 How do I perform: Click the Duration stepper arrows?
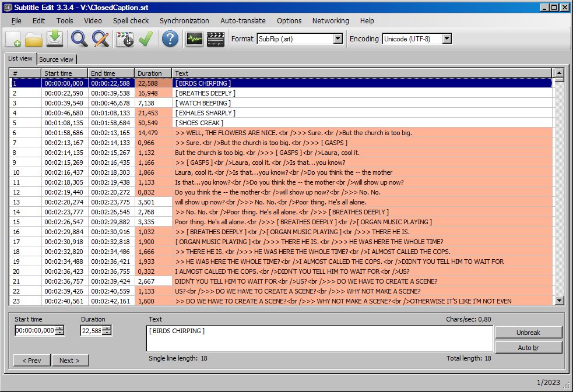pyautogui.click(x=107, y=330)
